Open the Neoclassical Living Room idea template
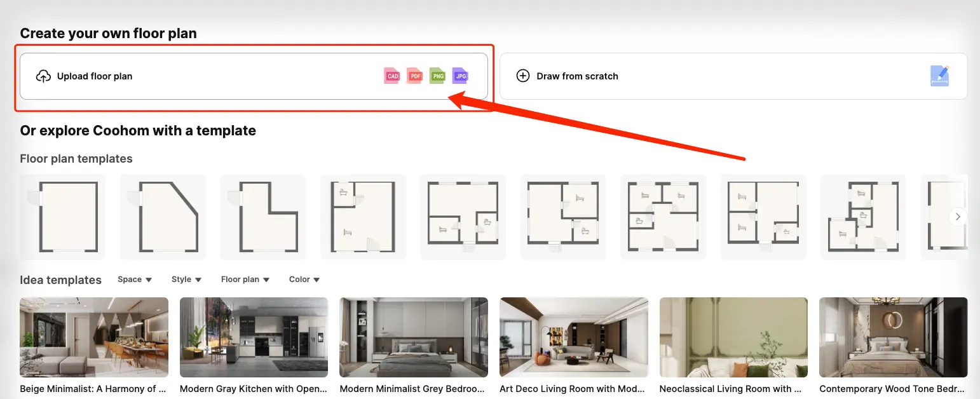The width and height of the screenshot is (980, 399). pos(733,337)
